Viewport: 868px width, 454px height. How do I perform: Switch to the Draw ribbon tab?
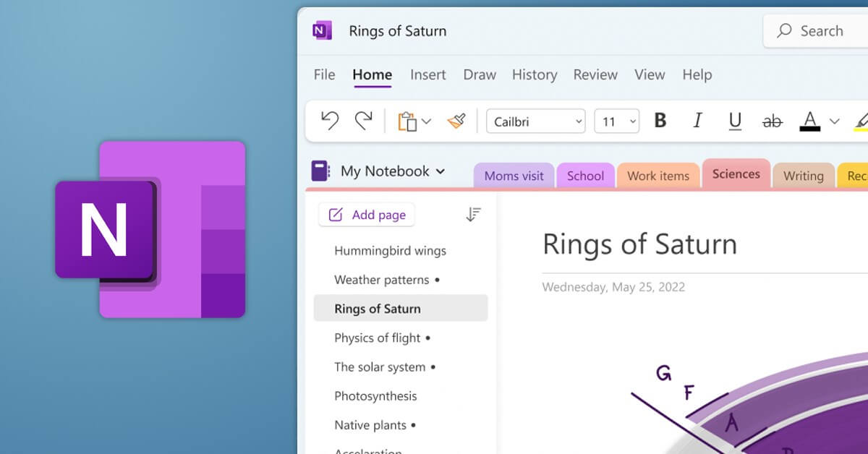[x=479, y=74]
